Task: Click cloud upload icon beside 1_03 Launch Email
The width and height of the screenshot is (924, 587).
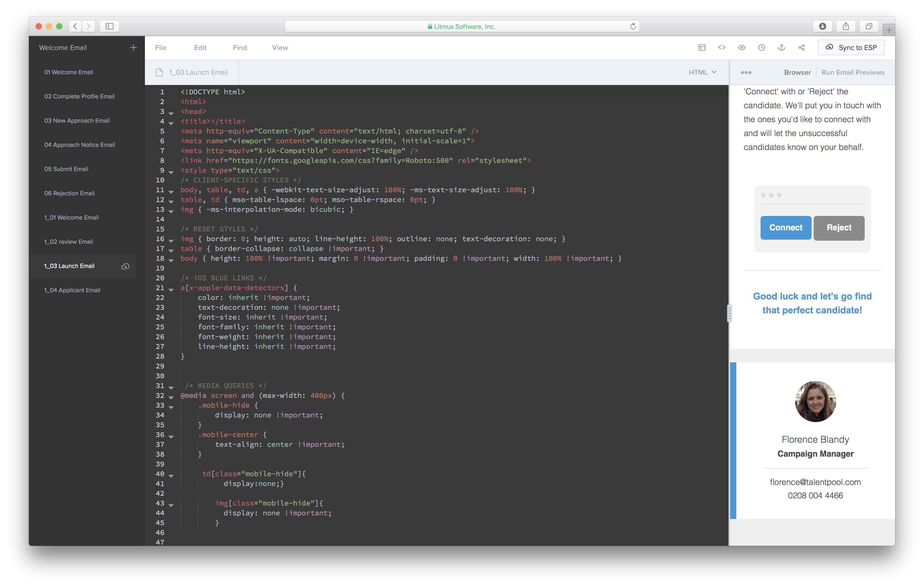Action: (x=125, y=266)
